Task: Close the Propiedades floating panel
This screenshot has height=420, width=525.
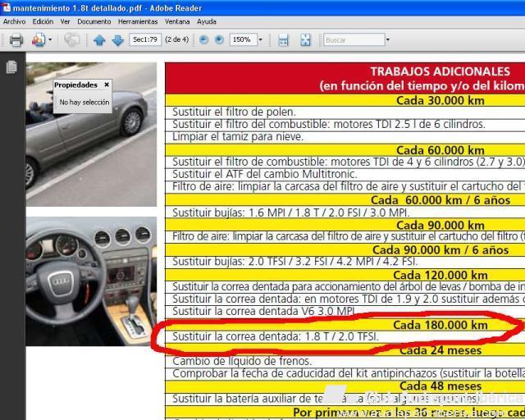Action: 107,84
